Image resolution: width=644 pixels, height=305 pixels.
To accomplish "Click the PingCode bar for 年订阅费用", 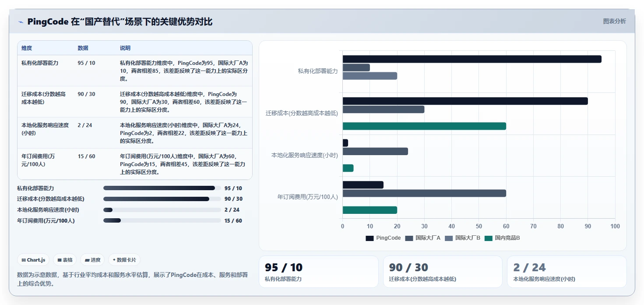I will pos(363,185).
